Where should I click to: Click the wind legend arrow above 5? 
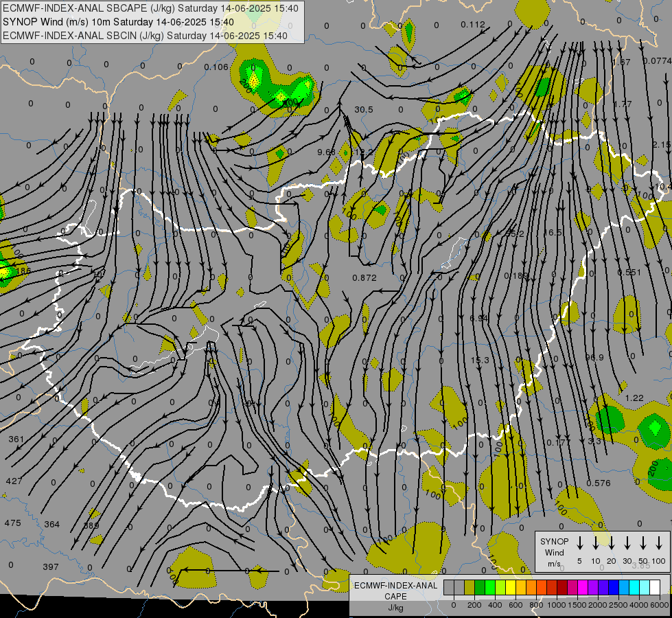tap(579, 543)
